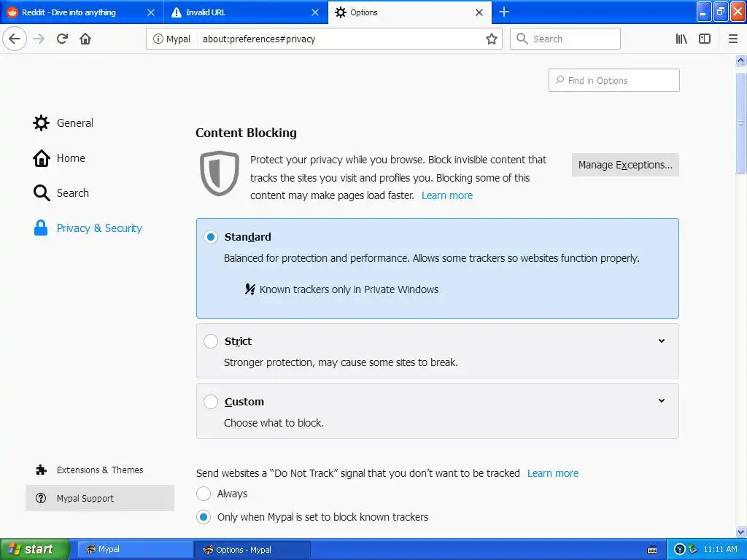Close the Invalid URL tab
The width and height of the screenshot is (747, 560).
[x=315, y=12]
